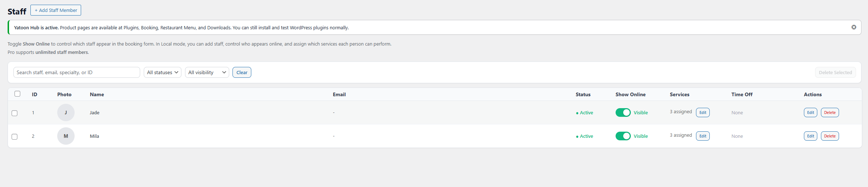The image size is (868, 187).
Task: Focus the search staff input field
Action: click(x=77, y=72)
